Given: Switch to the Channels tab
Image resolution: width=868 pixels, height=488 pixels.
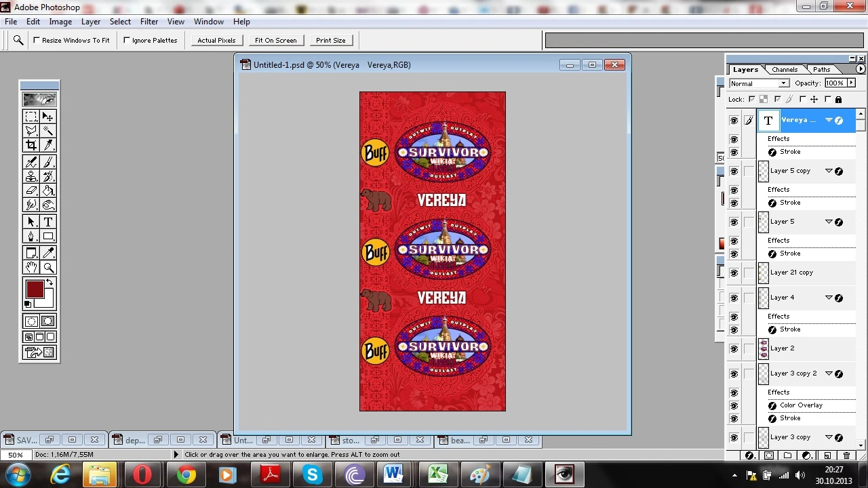Looking at the screenshot, I should pyautogui.click(x=785, y=70).
